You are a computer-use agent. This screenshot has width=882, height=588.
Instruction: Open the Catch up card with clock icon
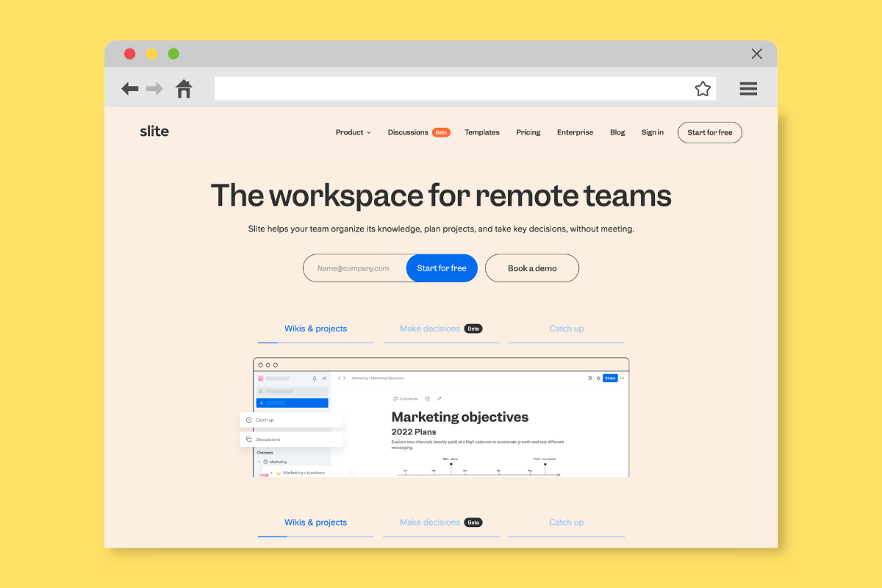(x=291, y=420)
